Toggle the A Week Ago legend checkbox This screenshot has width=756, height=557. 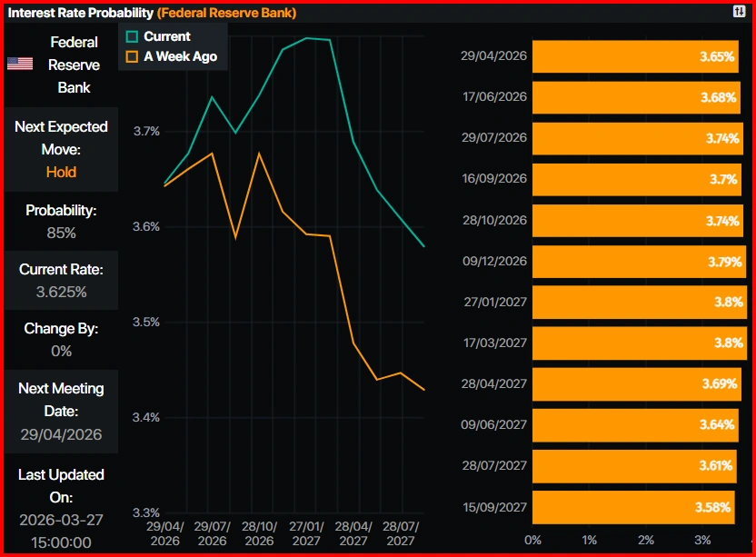pos(132,56)
